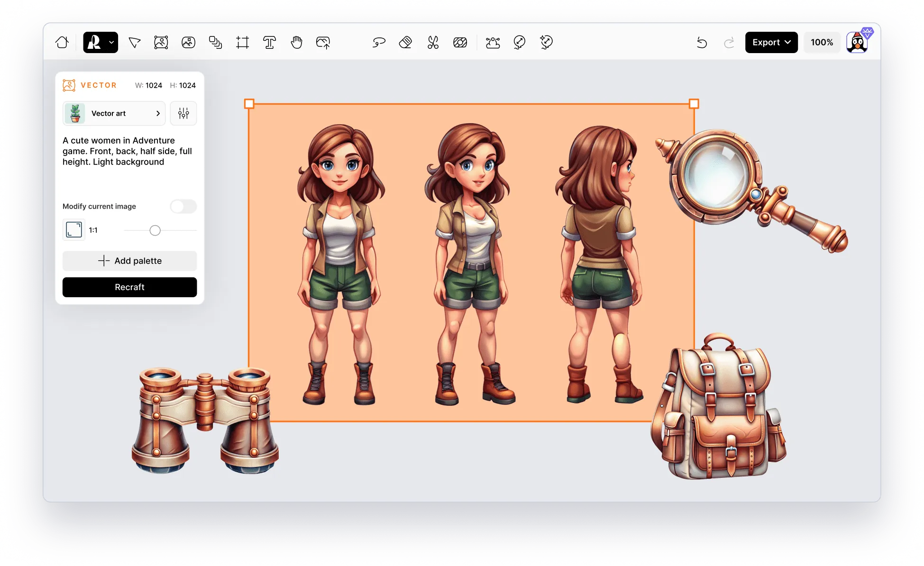Click the image size slider handle
The height and width of the screenshot is (566, 924).
click(x=155, y=230)
